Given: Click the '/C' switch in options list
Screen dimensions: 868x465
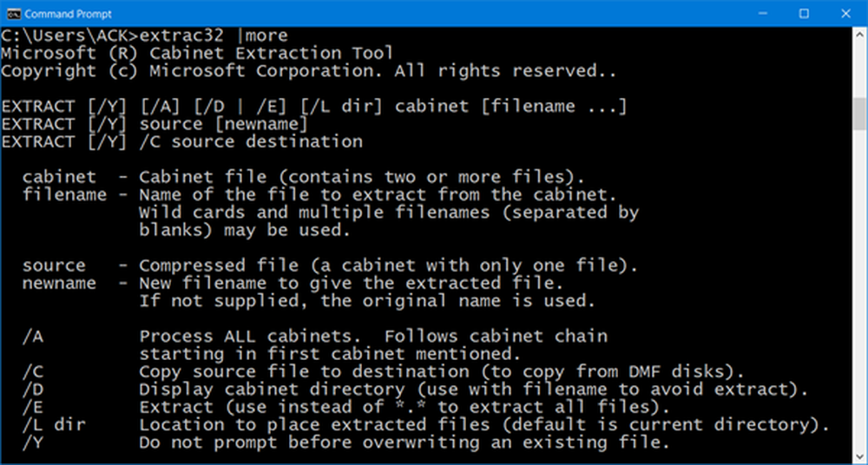Looking at the screenshot, I should 33,371.
